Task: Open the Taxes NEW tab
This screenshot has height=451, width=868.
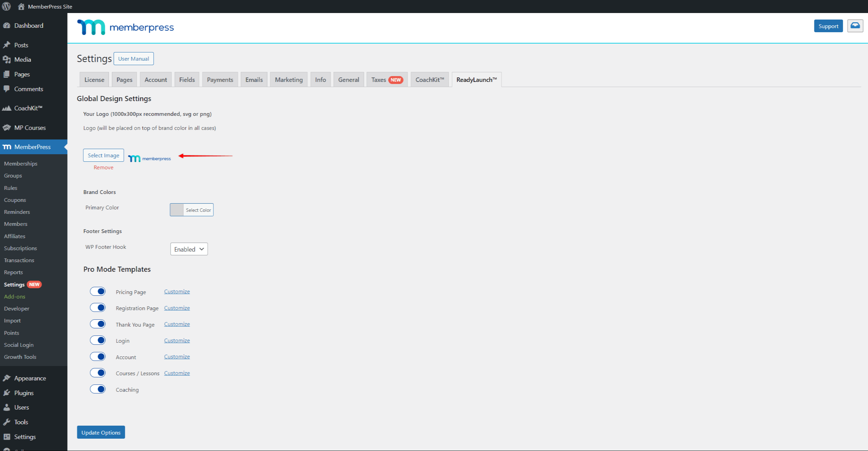Action: tap(387, 80)
